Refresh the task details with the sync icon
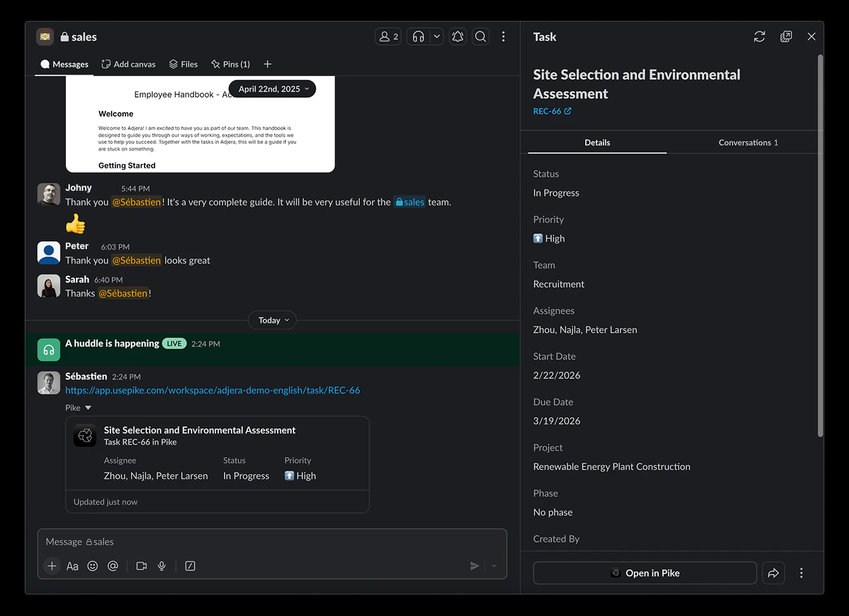849x616 pixels. (759, 36)
